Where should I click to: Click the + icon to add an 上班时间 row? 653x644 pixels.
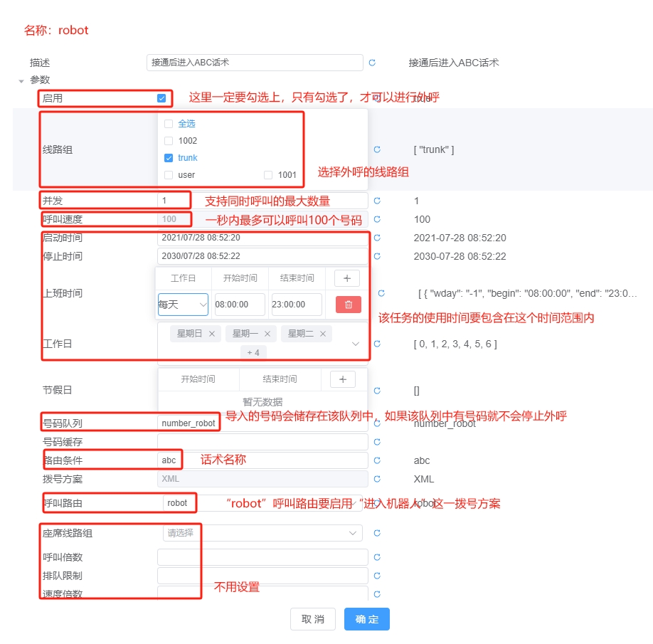click(x=346, y=278)
